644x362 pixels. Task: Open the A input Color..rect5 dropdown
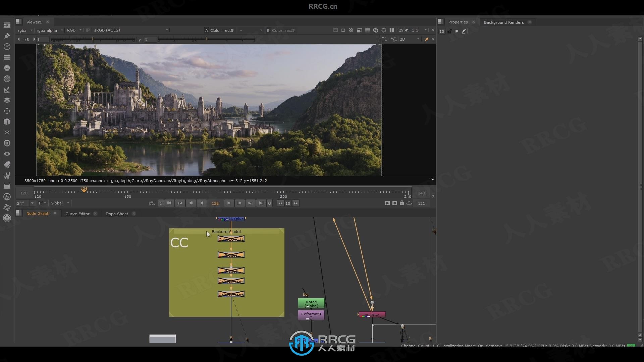220,30
